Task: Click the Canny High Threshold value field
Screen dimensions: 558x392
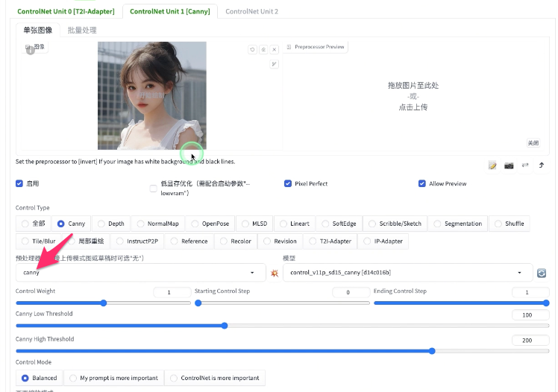Action: [x=530, y=340]
